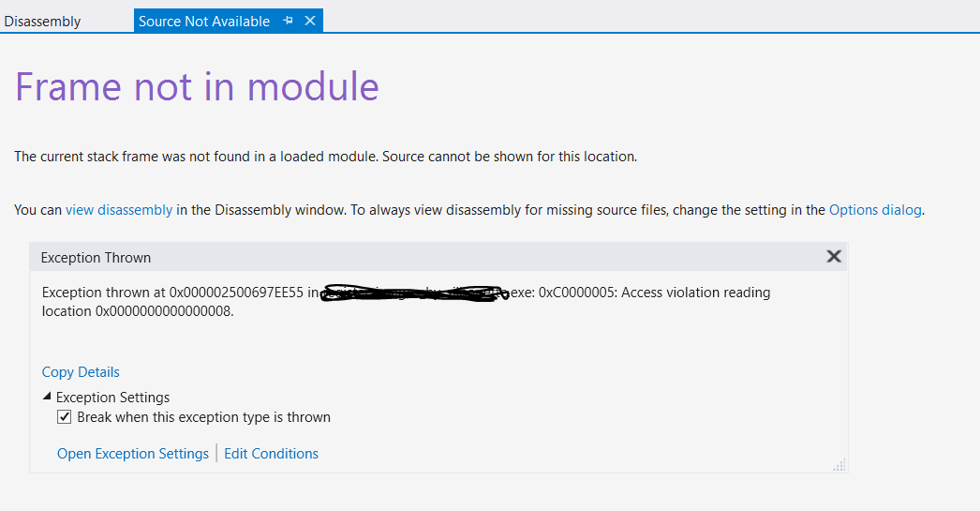Viewport: 980px width, 511px height.
Task: Collapse the Exception Settings section
Action: click(x=47, y=397)
